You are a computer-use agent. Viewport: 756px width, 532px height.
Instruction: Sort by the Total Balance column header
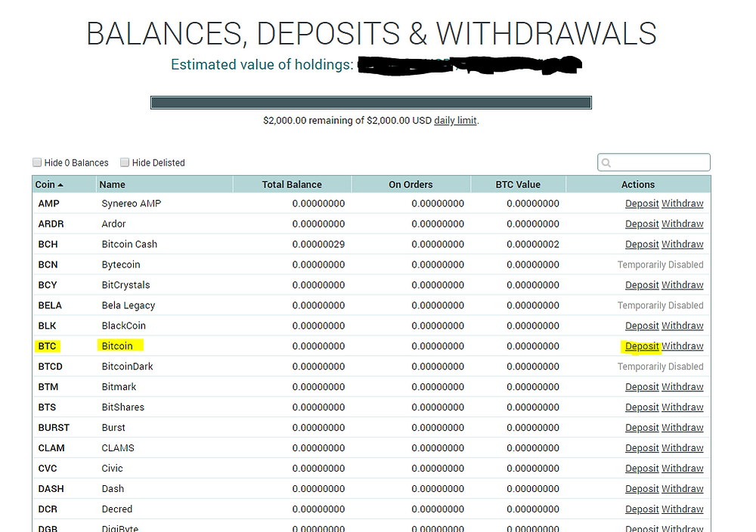[292, 184]
